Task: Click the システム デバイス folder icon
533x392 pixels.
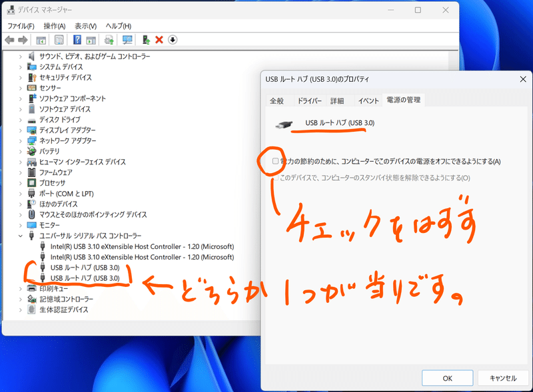Action: [31, 67]
